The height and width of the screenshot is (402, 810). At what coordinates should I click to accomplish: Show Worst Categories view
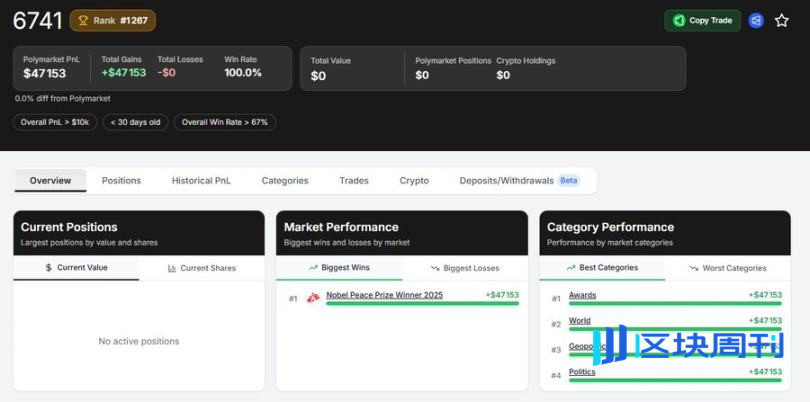tap(728, 268)
